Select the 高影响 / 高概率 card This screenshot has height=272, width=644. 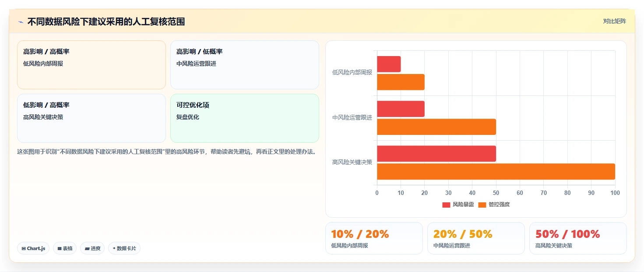click(91, 65)
